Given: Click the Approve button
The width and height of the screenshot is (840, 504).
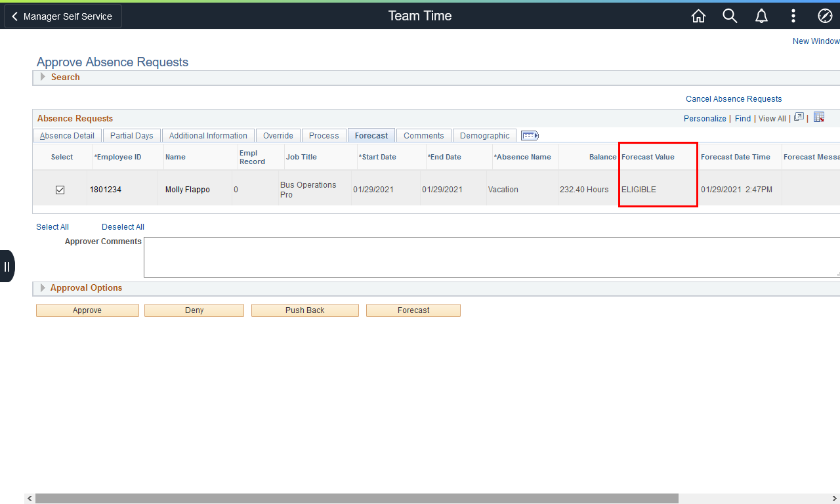Looking at the screenshot, I should (x=87, y=310).
